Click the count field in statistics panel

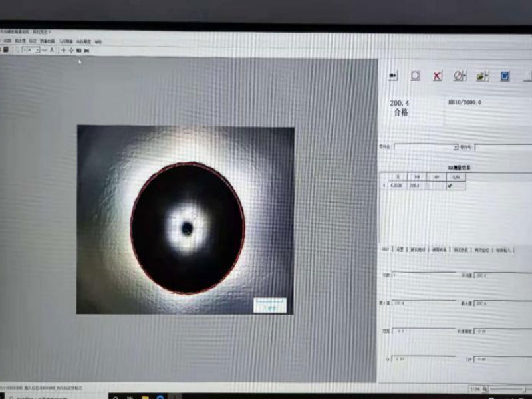pyautogui.click(x=424, y=275)
